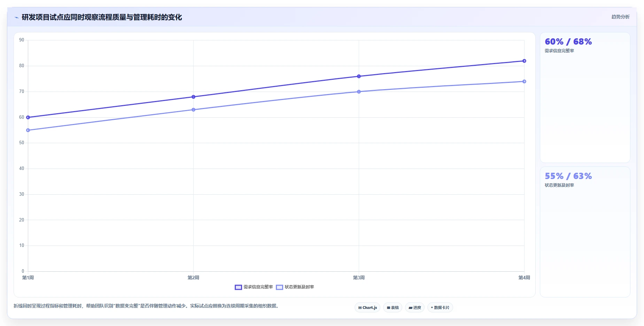Toggle the 状态更新及时率 legend swatch
The width and height of the screenshot is (644, 326).
(279, 287)
